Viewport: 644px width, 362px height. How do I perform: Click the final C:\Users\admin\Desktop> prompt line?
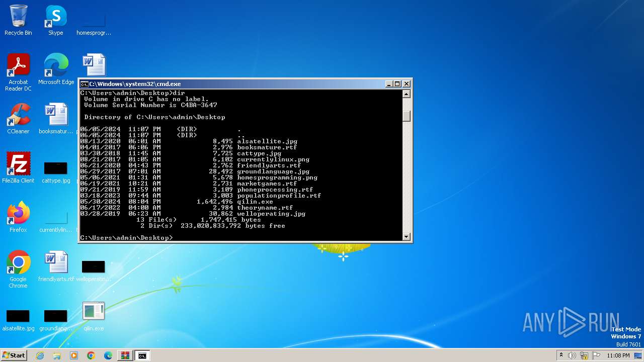[126, 238]
